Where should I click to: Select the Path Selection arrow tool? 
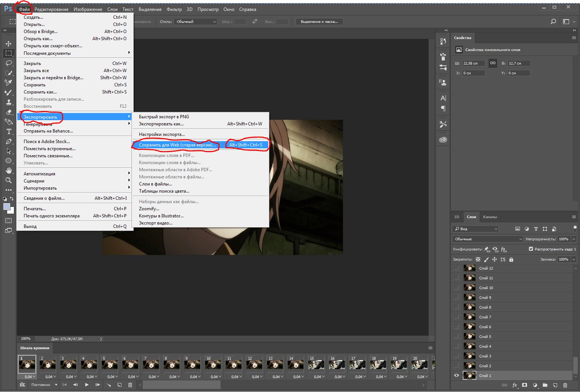coord(9,151)
